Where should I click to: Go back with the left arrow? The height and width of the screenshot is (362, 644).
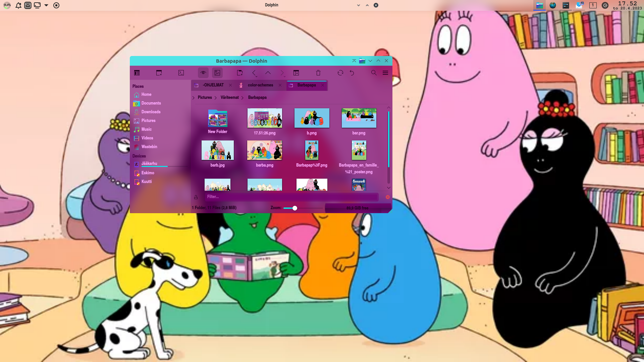click(254, 73)
